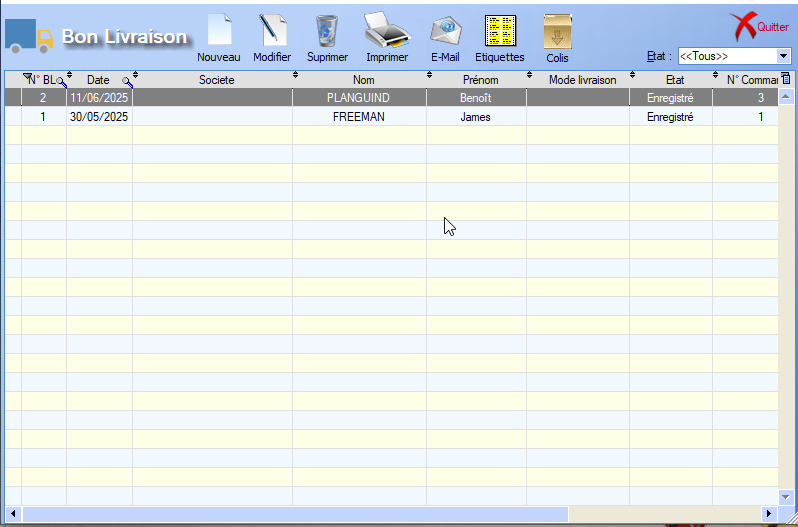Screen dimensions: 798x527
Task: Click the search magnifier in Date column header
Action: [127, 81]
